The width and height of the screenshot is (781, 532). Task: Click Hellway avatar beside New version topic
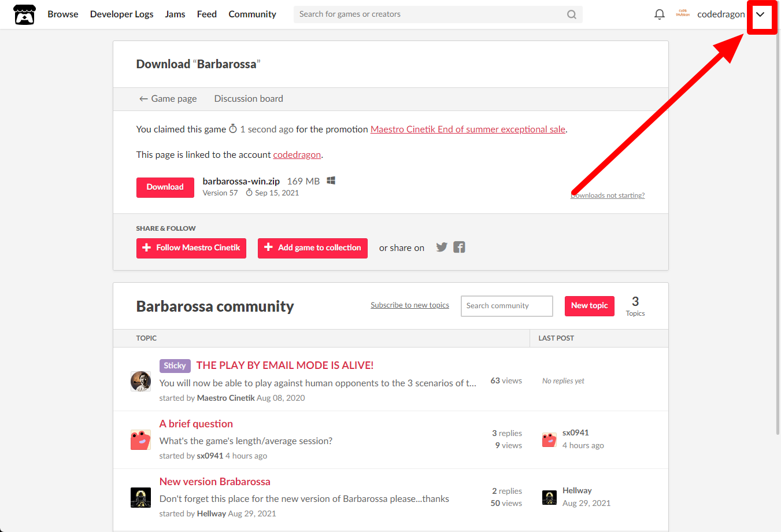(x=140, y=498)
